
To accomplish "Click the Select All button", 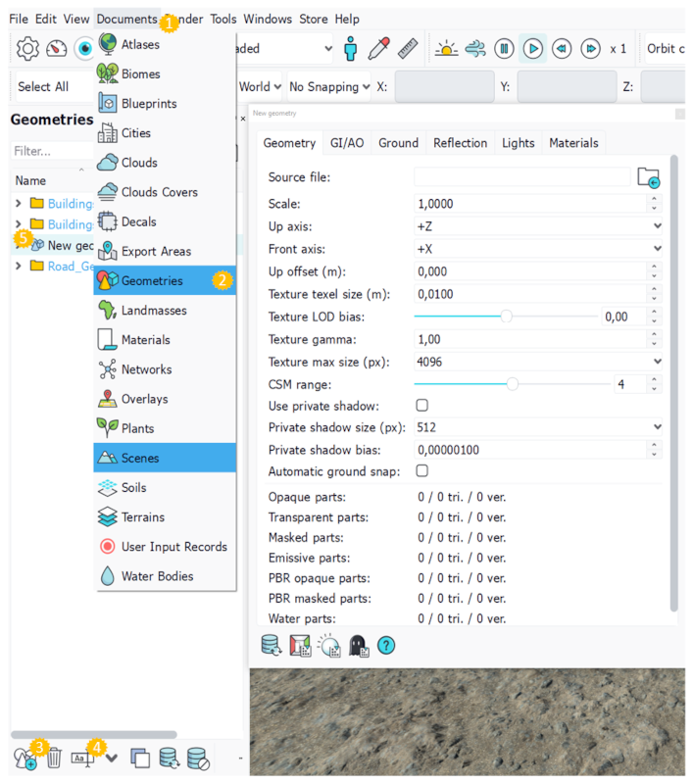I will pos(43,86).
